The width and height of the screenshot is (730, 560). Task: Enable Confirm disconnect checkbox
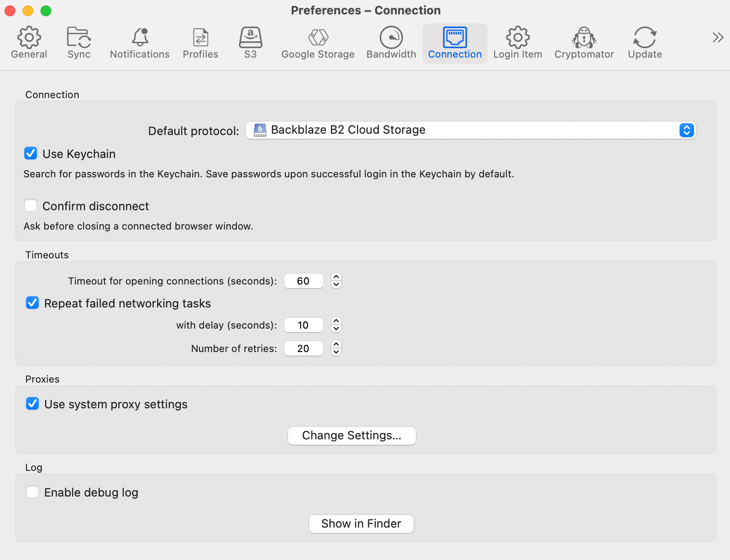(x=31, y=206)
